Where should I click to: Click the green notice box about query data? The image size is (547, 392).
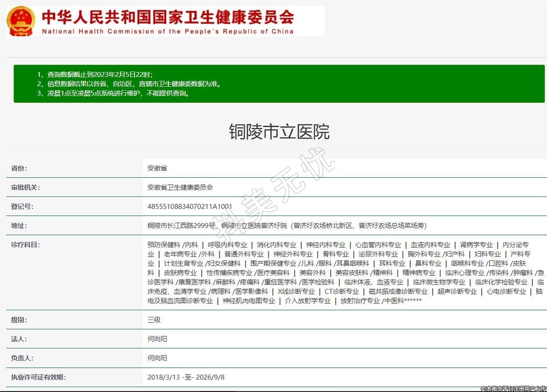tap(279, 84)
